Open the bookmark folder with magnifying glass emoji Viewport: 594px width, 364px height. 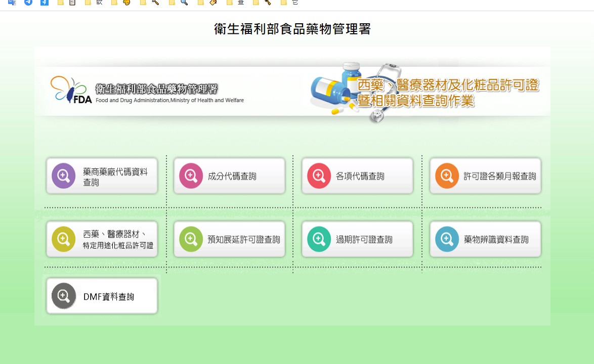[179, 2]
